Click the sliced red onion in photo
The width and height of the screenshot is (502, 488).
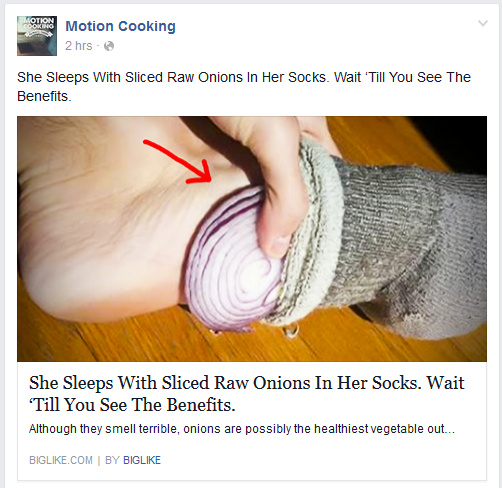click(x=233, y=260)
